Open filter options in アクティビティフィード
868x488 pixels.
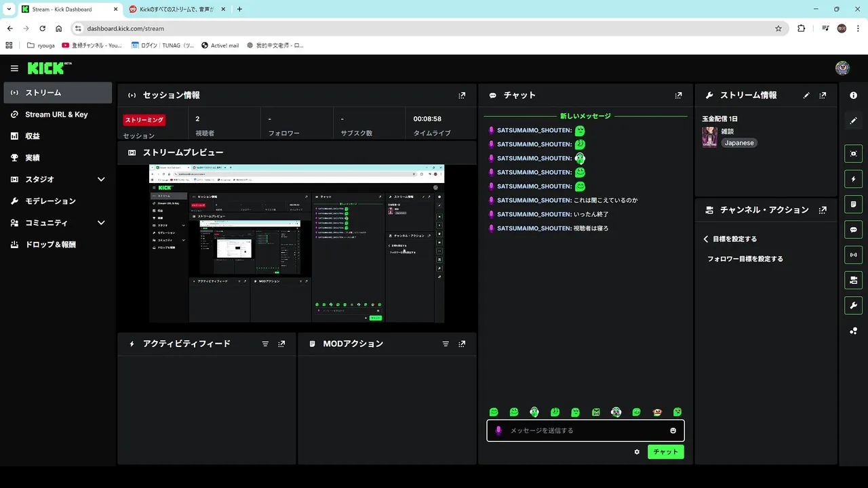265,344
